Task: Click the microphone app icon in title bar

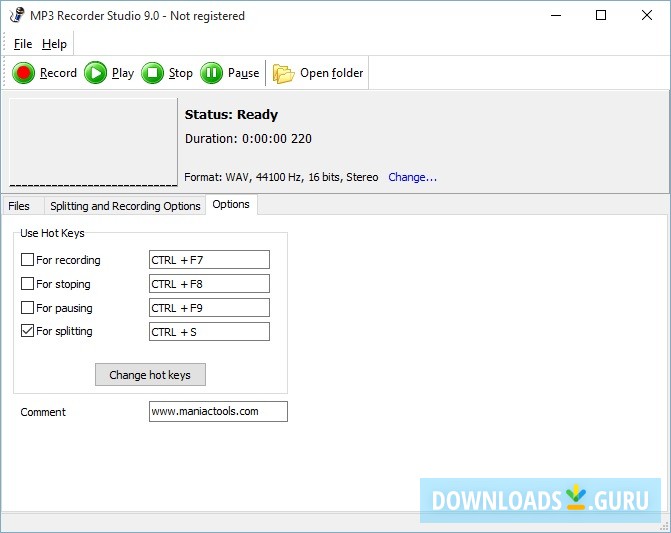Action: point(17,15)
